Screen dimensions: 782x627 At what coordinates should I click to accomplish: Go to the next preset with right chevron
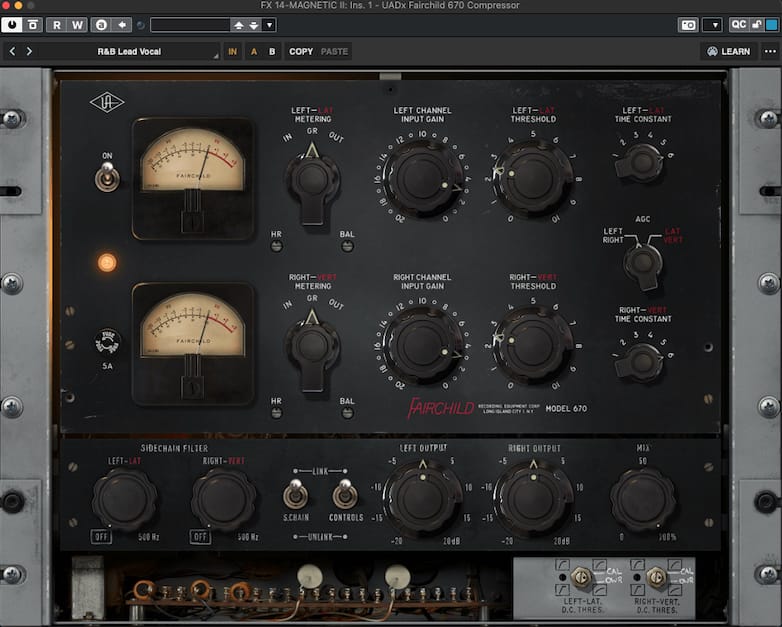click(x=29, y=51)
